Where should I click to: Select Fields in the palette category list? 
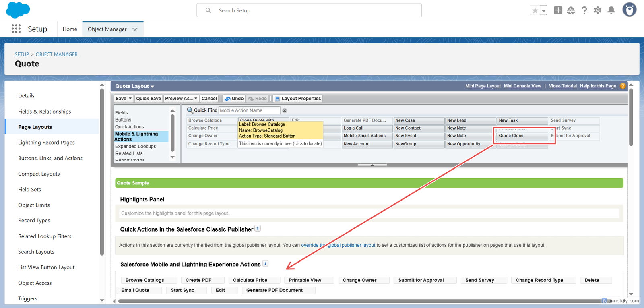(121, 113)
